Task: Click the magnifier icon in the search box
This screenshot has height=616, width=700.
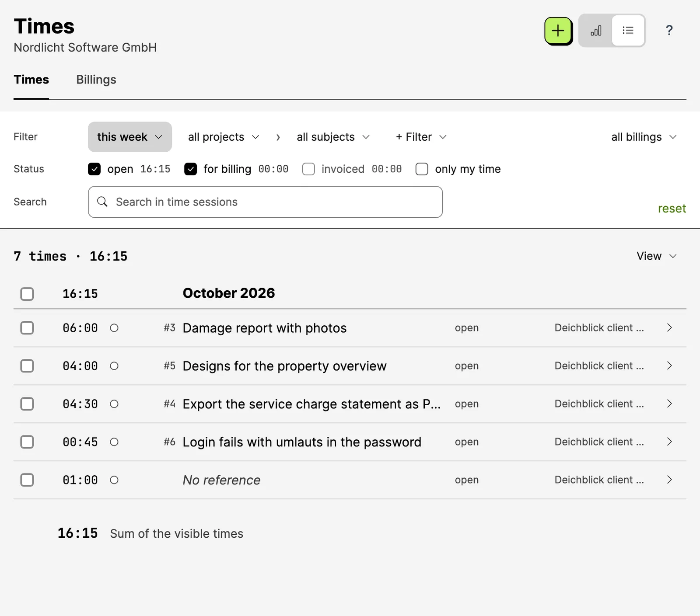Action: [102, 202]
